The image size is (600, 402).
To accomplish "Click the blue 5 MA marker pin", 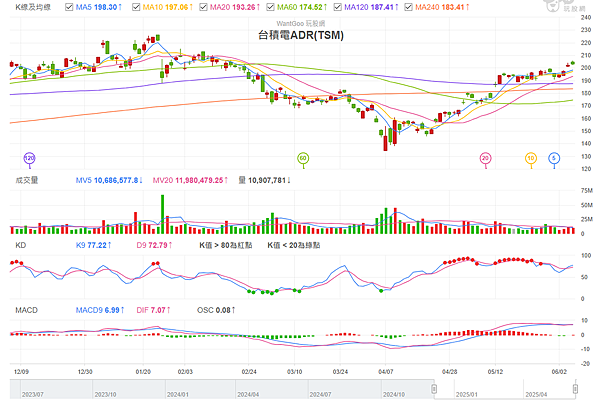I will (x=554, y=159).
